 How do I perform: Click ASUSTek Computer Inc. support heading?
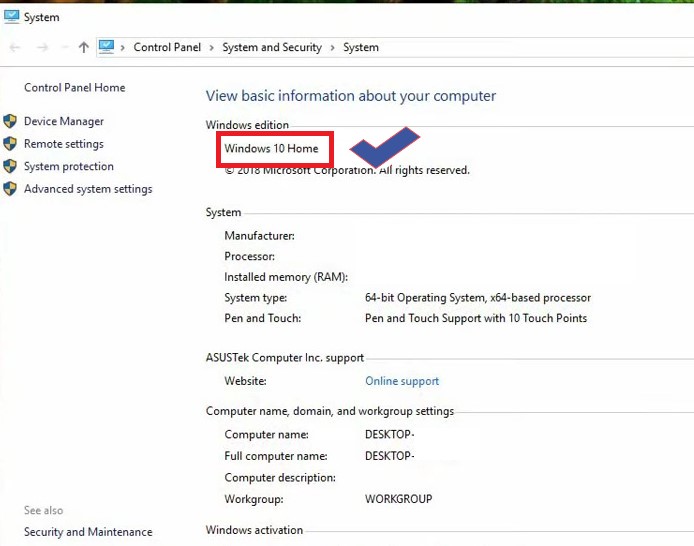(x=285, y=358)
